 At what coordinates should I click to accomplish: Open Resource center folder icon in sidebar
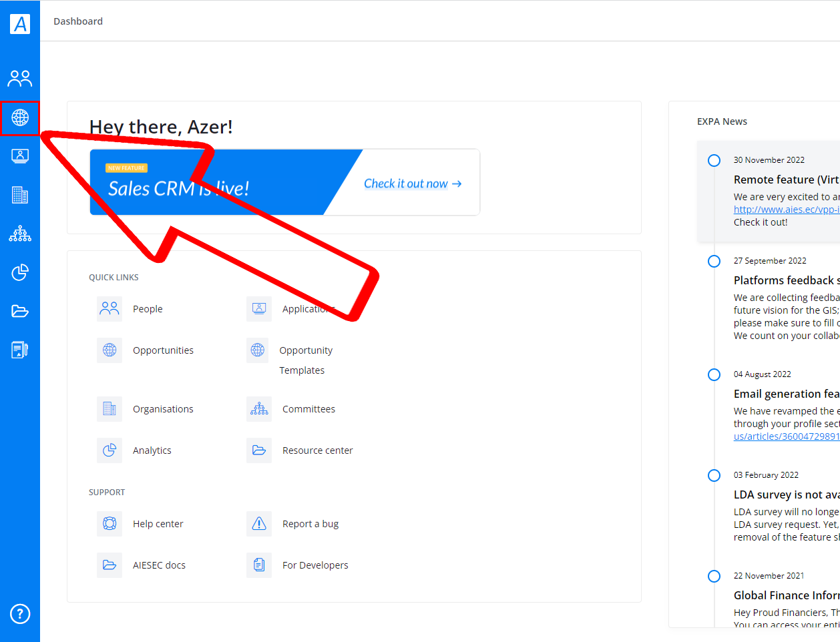pos(20,311)
